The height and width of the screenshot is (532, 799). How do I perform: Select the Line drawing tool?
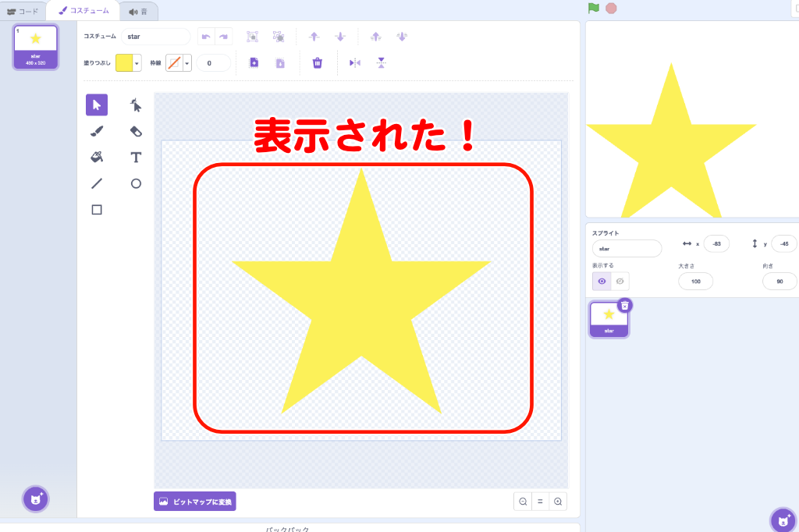(x=97, y=183)
